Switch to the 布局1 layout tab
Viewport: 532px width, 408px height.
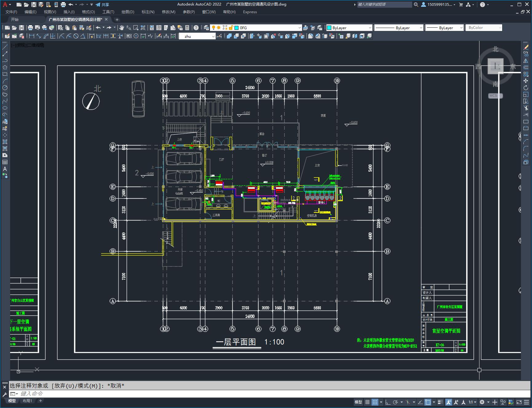click(27, 401)
